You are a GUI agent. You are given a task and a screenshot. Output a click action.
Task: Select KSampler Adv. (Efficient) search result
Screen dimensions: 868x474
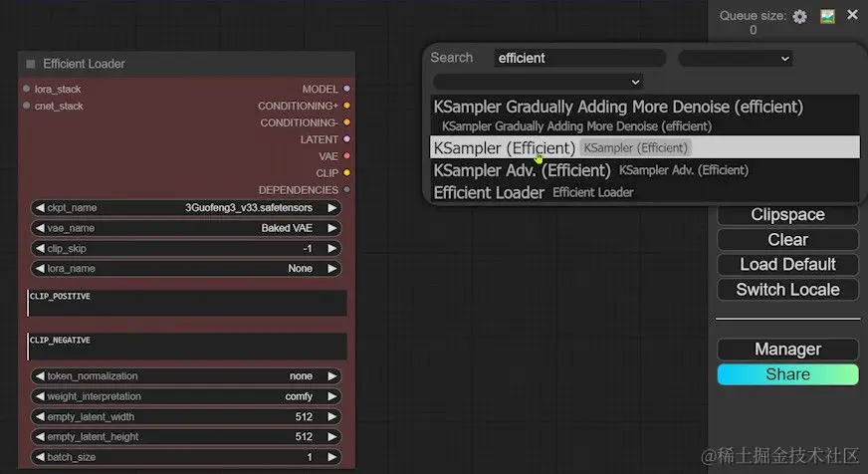(x=645, y=170)
